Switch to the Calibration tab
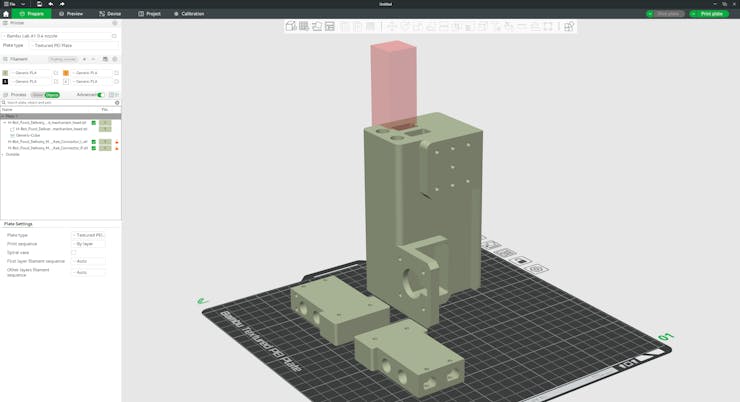Viewport: 740px width, 402px height. click(189, 14)
